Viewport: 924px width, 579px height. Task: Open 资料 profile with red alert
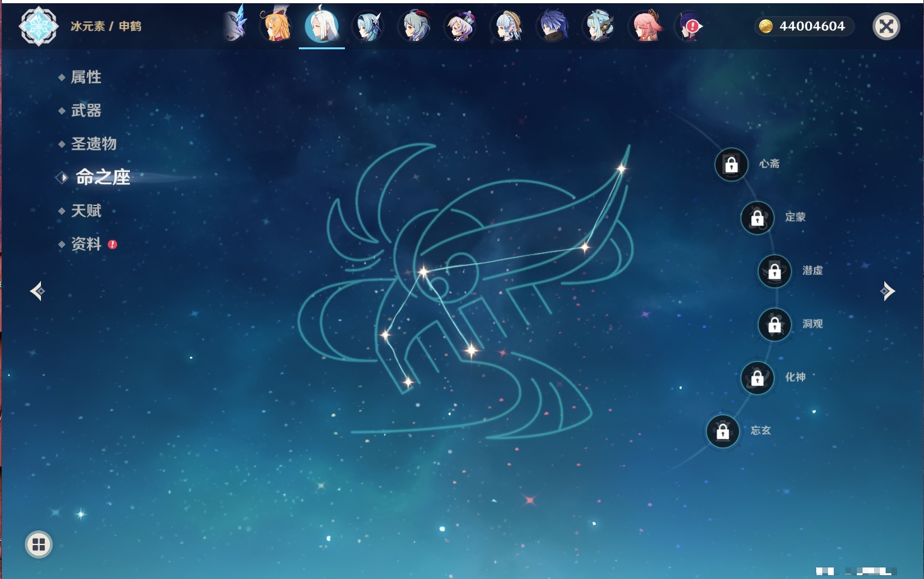point(86,244)
